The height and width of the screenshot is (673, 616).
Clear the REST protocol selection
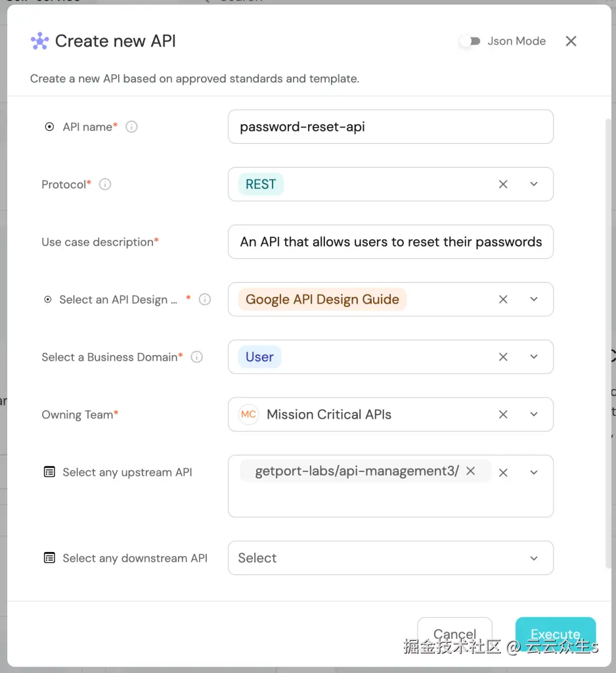[x=503, y=185]
